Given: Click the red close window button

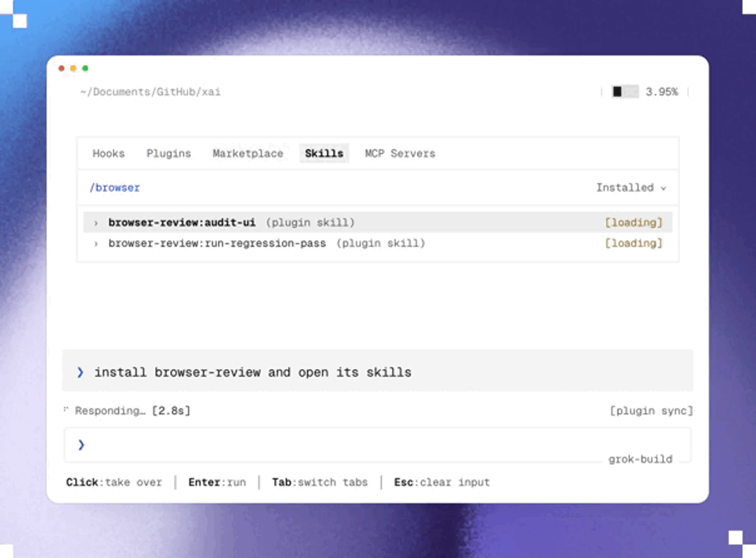Looking at the screenshot, I should (62, 68).
